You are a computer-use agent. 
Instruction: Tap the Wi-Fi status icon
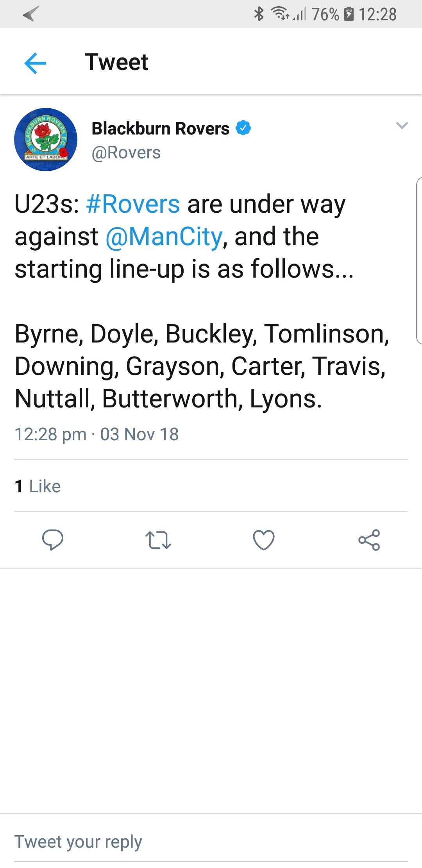click(x=280, y=14)
